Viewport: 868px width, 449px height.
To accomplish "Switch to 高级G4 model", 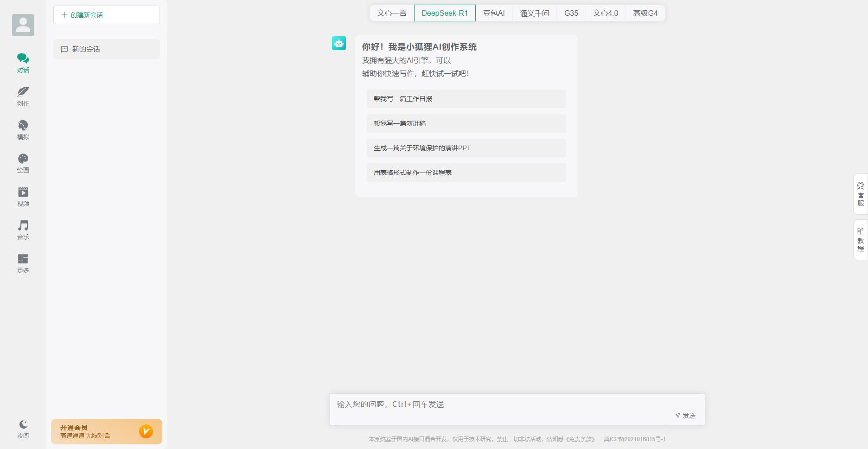I will [x=645, y=13].
